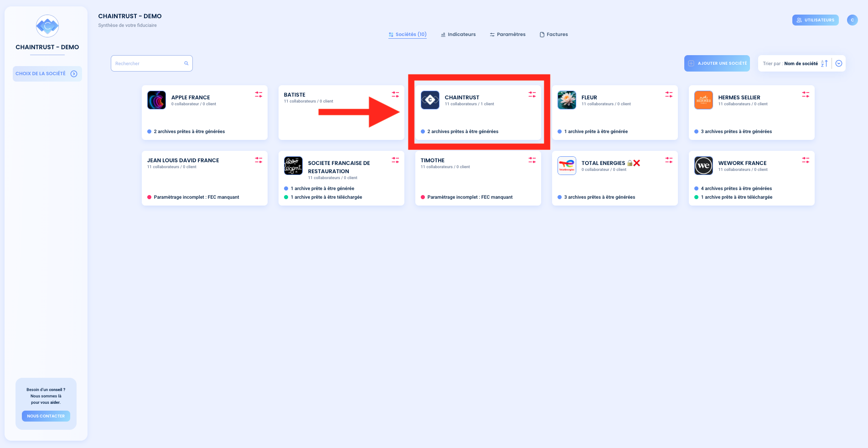Open JEAN LOUIS DAVID FRANCE company name

183,160
